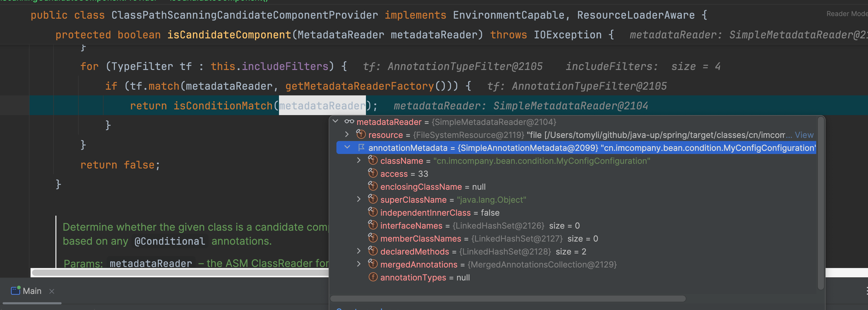Viewport: 868px width, 310px height.
Task: Click the field icon beside annotationTypes
Action: pos(373,277)
